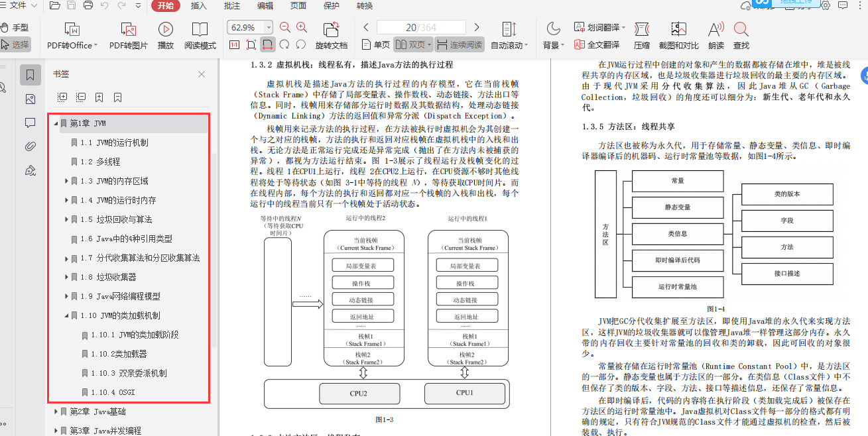Collapse 1.10 JVM的类加载机制 bookmark

pos(66,315)
